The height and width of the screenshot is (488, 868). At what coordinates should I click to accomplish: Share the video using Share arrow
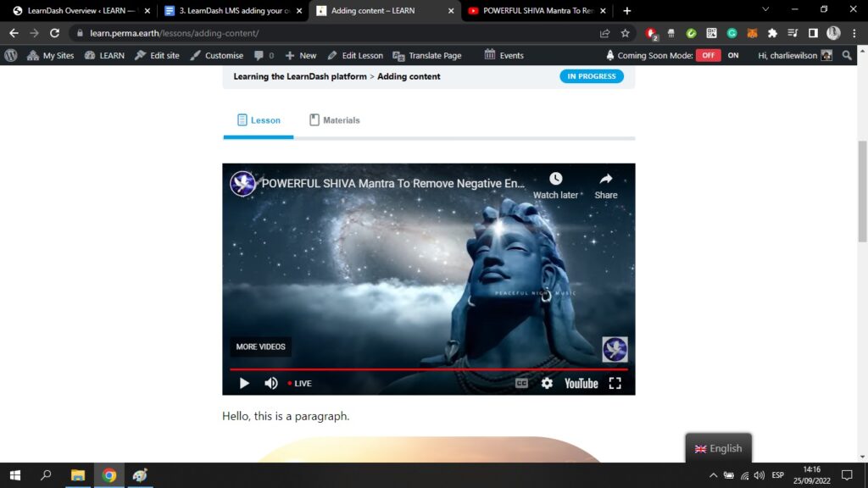pyautogui.click(x=606, y=179)
